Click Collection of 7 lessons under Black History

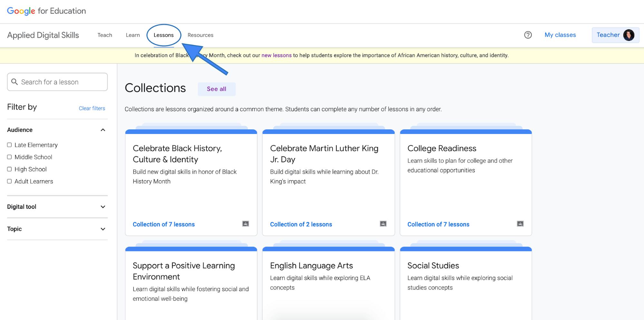(164, 224)
